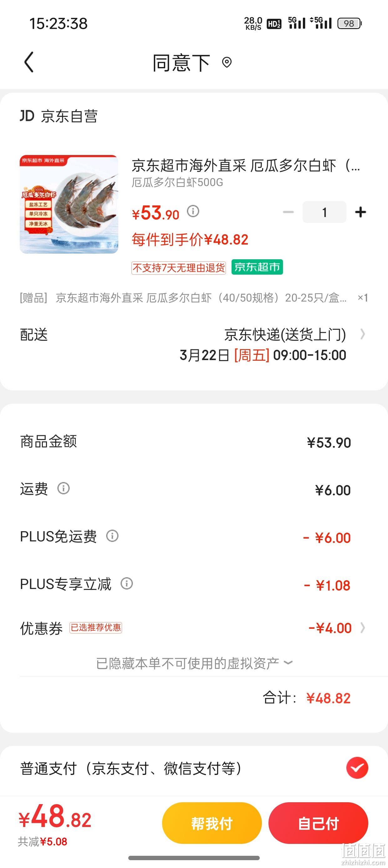This screenshot has height=868, width=388.
Task: Open 优惠券 coupon selection chevron
Action: [x=362, y=628]
